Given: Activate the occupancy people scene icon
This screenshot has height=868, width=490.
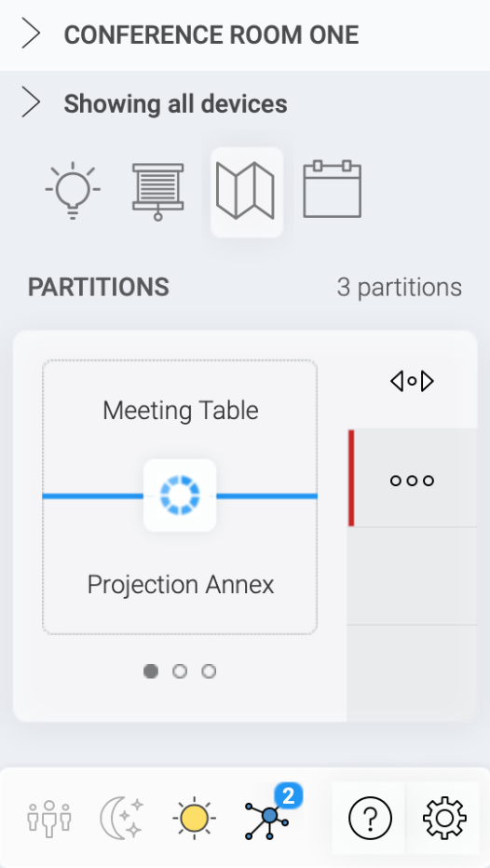Looking at the screenshot, I should 49,818.
